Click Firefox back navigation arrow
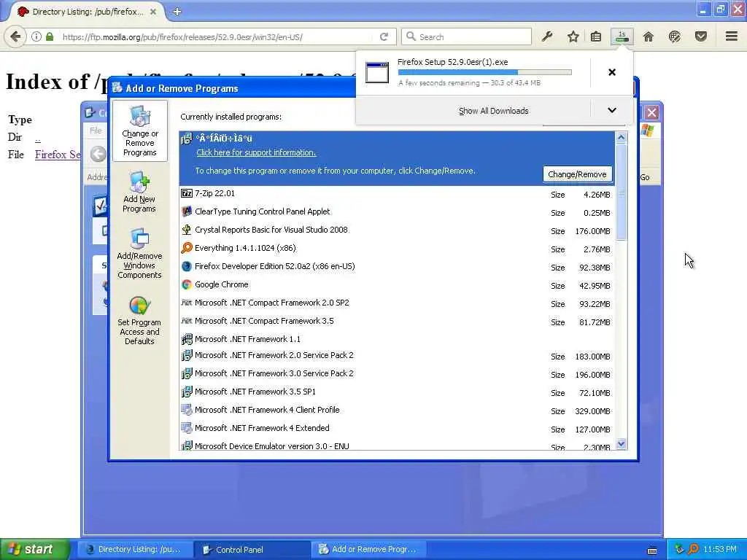747x560 pixels. tap(15, 36)
